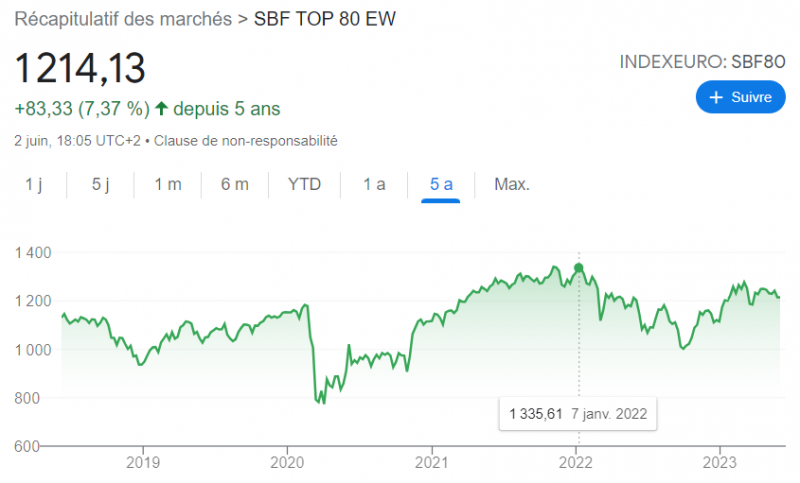This screenshot has width=800, height=483.
Task: Choose the YTD time range tab
Action: (x=304, y=184)
